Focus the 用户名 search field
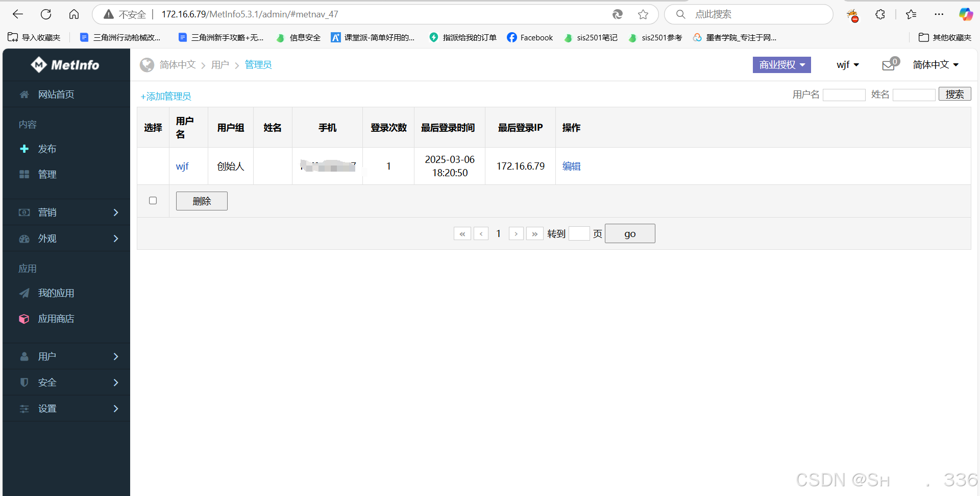This screenshot has width=980, height=496. click(x=844, y=95)
